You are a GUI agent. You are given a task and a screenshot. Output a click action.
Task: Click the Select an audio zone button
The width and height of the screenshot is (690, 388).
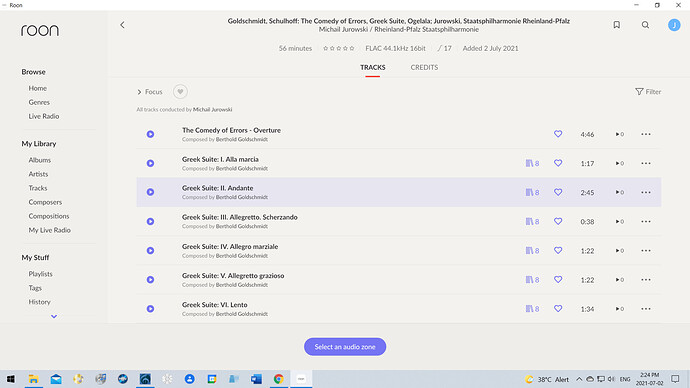coord(345,347)
